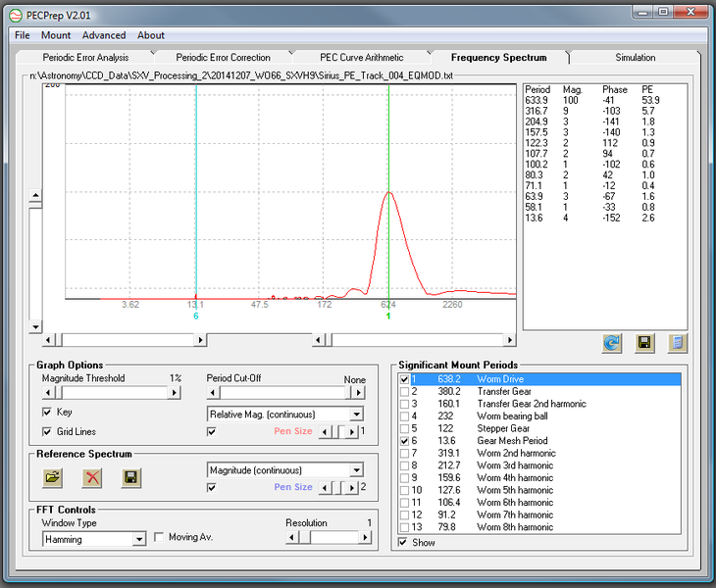The width and height of the screenshot is (716, 588).
Task: Click the Magnitude Threshold slider
Action: click(108, 393)
